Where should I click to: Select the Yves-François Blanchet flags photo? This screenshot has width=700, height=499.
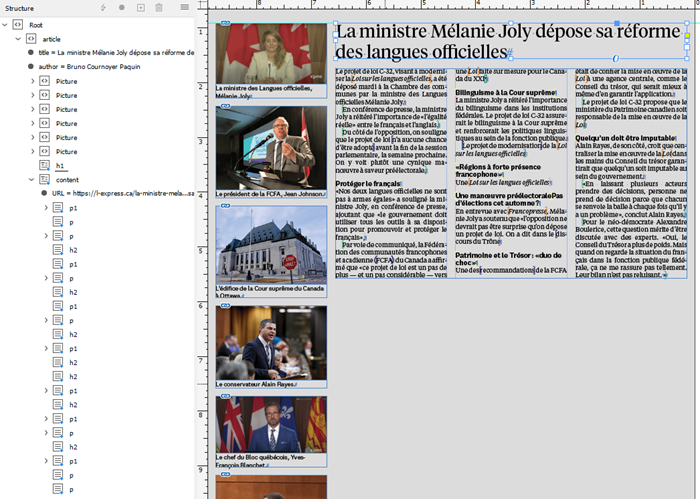271,424
